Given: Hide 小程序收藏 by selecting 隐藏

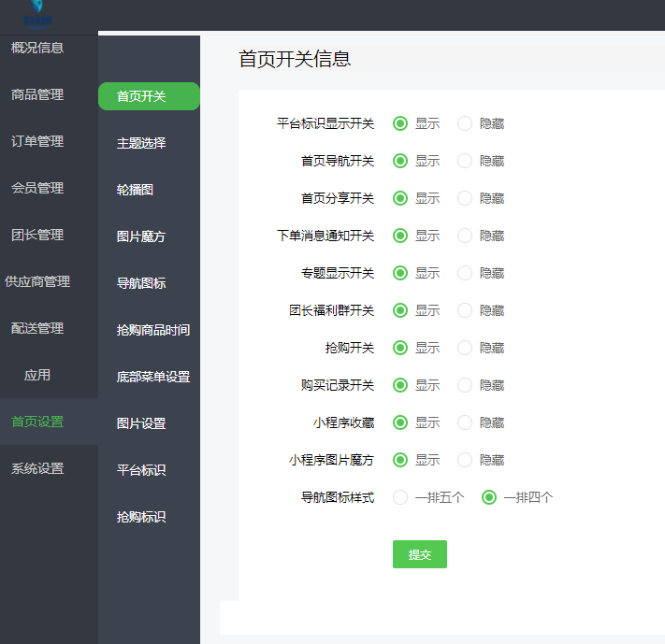Looking at the screenshot, I should (465, 422).
